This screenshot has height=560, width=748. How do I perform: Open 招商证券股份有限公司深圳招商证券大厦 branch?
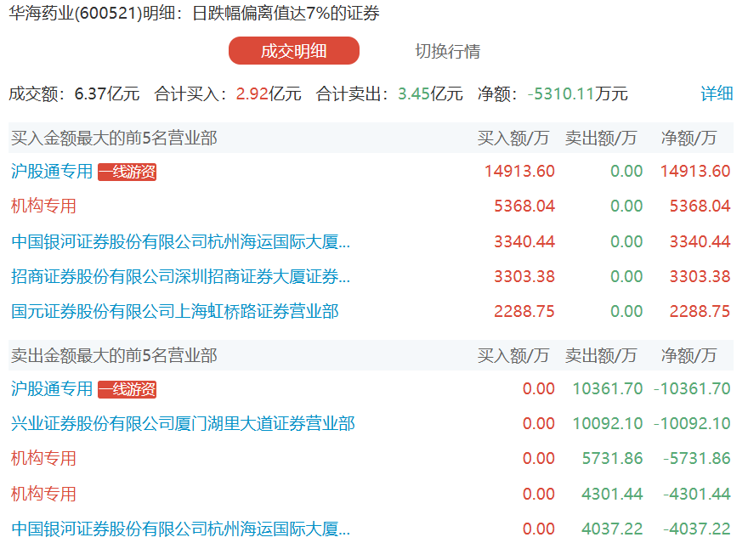(x=180, y=276)
